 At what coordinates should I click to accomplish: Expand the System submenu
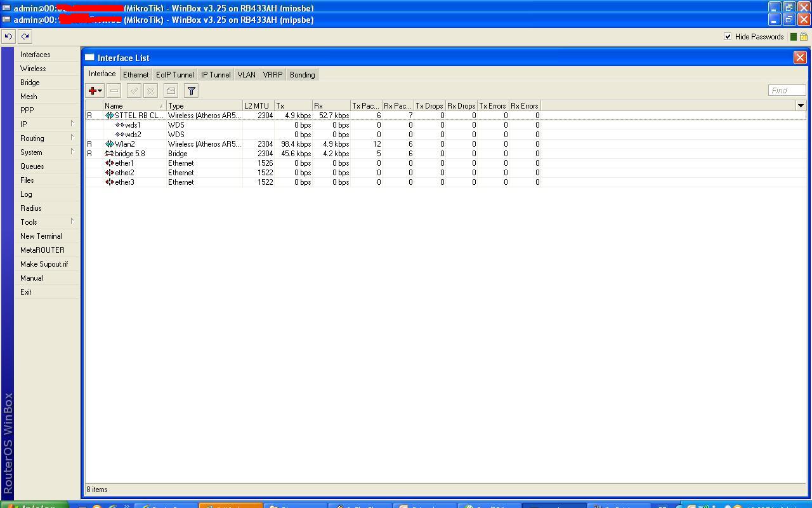click(x=46, y=152)
